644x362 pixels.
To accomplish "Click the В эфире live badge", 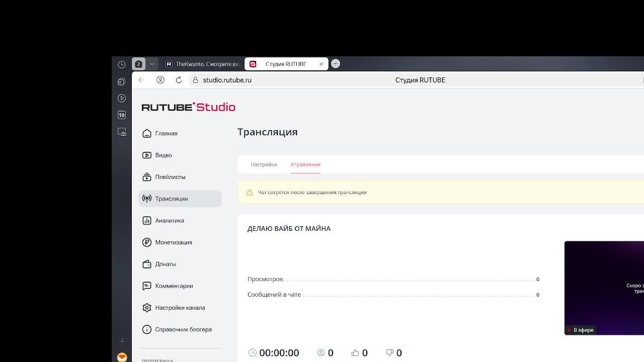I will [581, 330].
